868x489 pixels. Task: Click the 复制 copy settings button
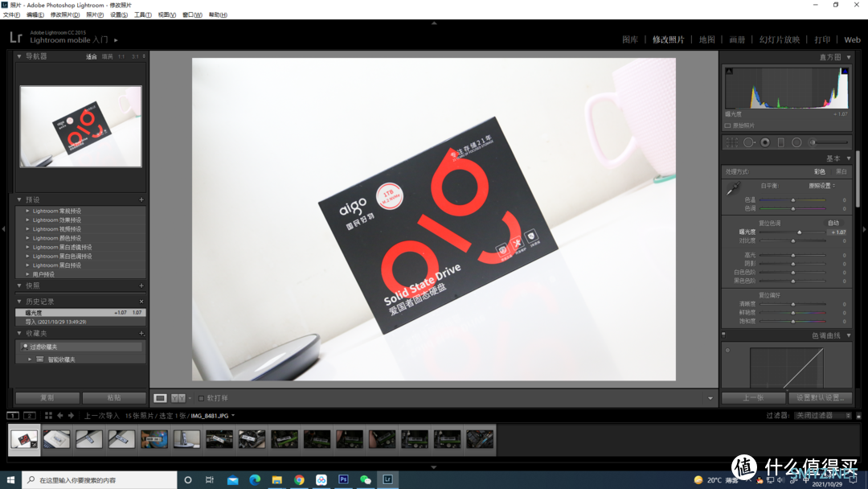click(47, 397)
